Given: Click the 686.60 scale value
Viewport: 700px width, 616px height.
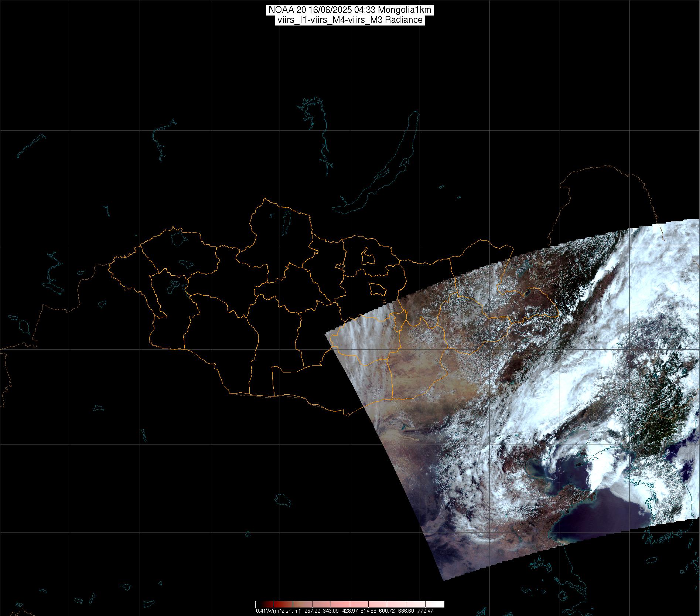Looking at the screenshot, I should (x=407, y=611).
